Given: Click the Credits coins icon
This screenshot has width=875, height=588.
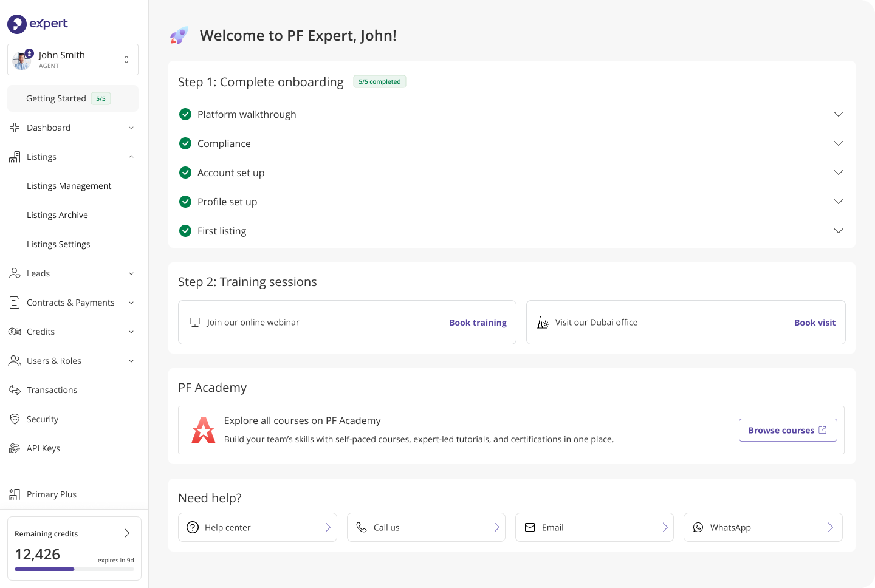Looking at the screenshot, I should 15,332.
